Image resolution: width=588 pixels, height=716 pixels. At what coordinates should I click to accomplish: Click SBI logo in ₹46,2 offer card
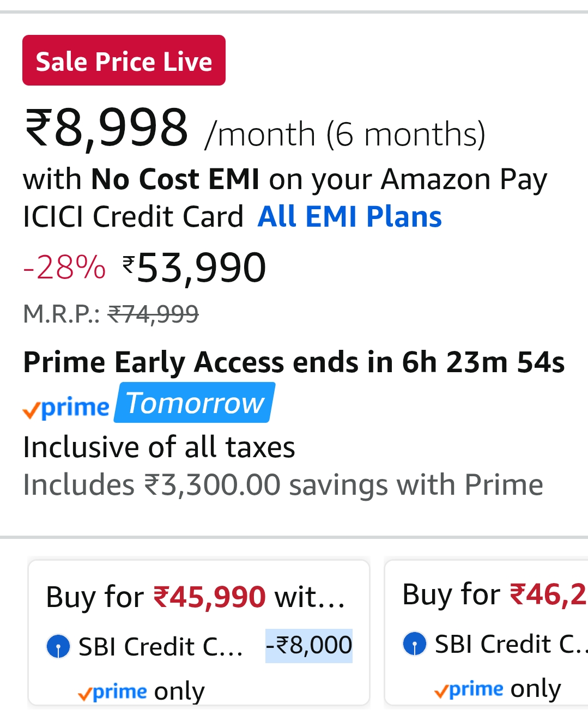(415, 644)
